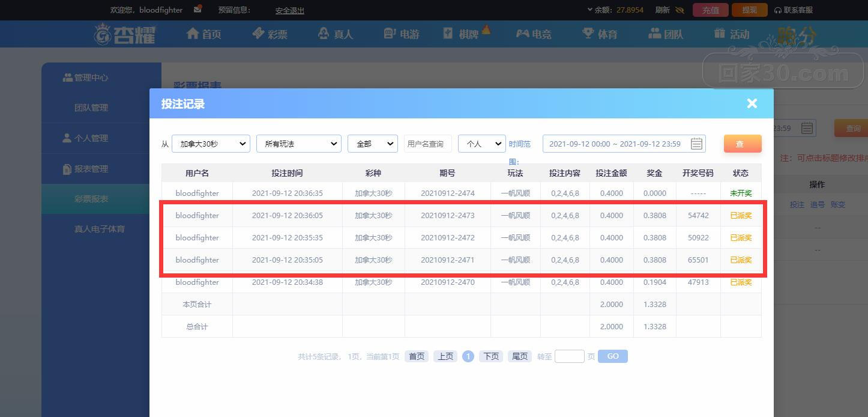The image size is (868, 417).
Task: Toggle the balance hide eye icon
Action: tap(680, 10)
